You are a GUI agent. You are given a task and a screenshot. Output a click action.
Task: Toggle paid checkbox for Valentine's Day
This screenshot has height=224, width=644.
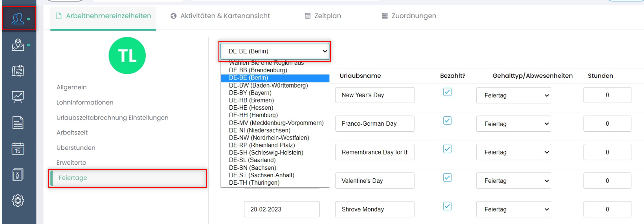[447, 178]
